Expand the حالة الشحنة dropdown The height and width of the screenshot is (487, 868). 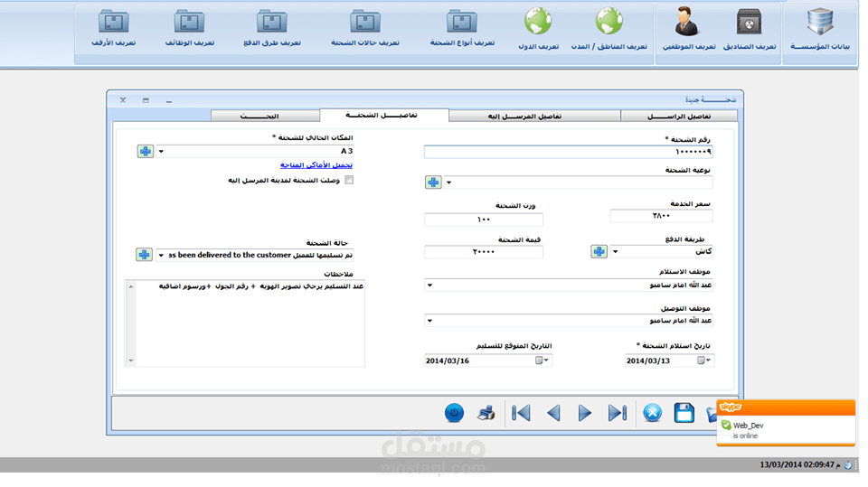point(161,255)
